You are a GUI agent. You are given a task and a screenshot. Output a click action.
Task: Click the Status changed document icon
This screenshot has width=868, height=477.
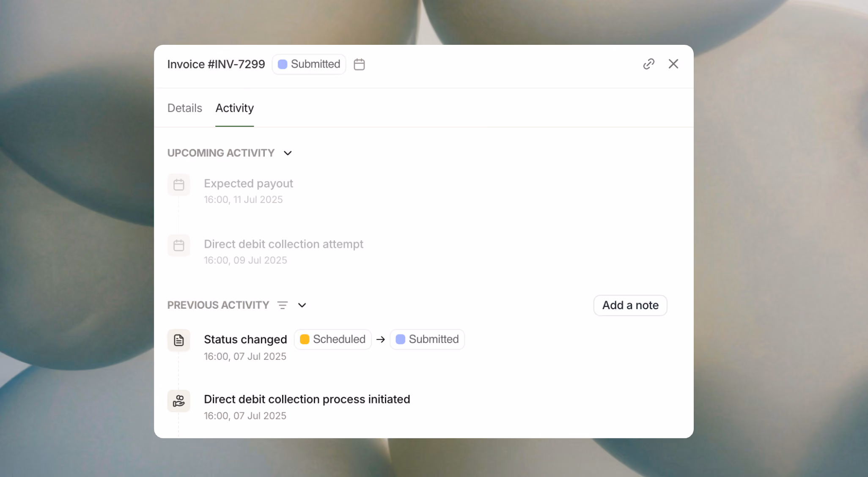(x=179, y=340)
